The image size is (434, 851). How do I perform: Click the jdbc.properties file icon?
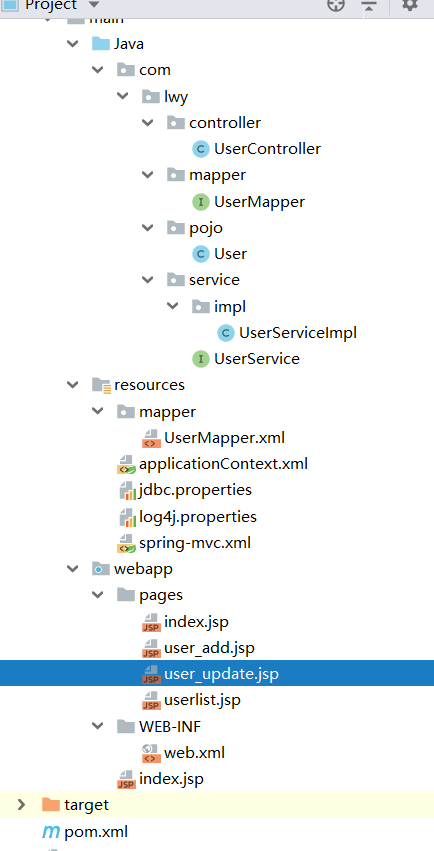pos(126,490)
